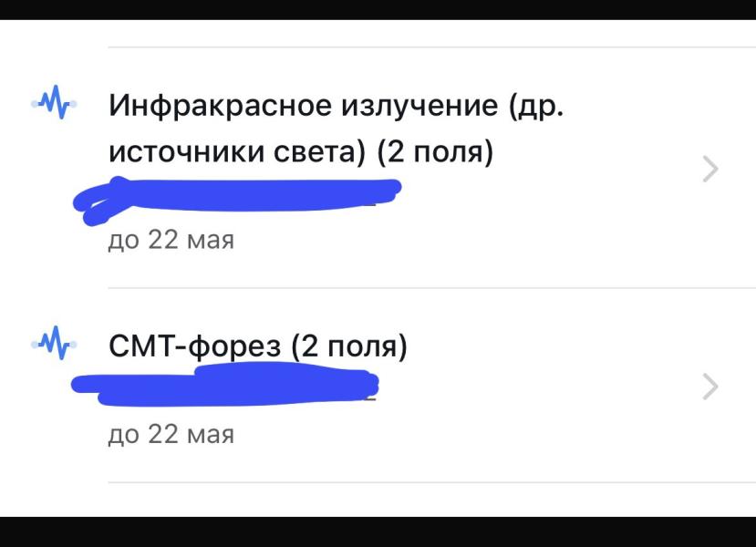The image size is (756, 547).
Task: Tap the text 'источники света' in the first entry
Action: coord(231,151)
